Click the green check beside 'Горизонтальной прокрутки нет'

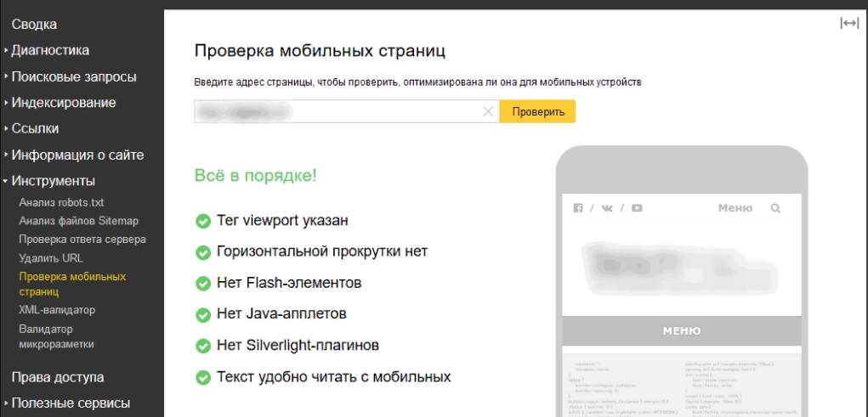(x=203, y=253)
